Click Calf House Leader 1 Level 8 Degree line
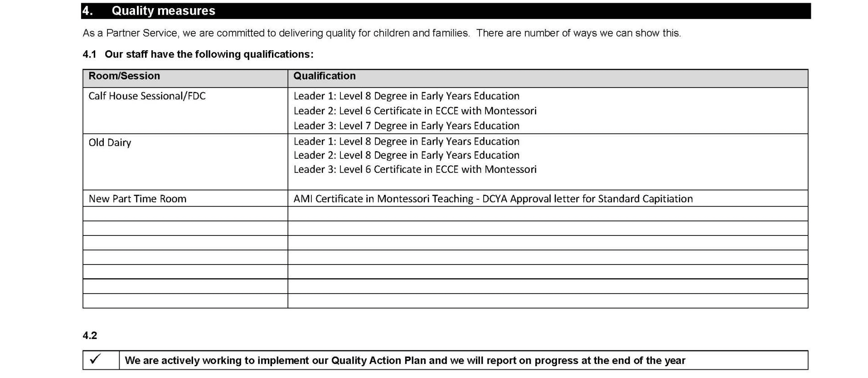 coord(407,96)
